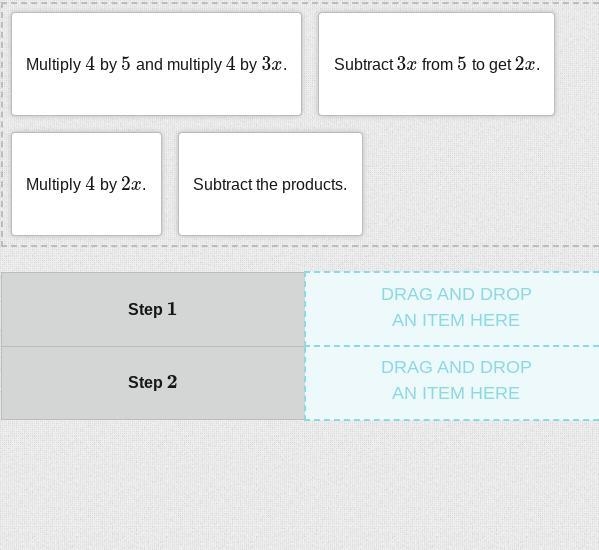Click the empty item bank area right of "Subtract the products"
The image size is (599, 550).
coord(478,184)
